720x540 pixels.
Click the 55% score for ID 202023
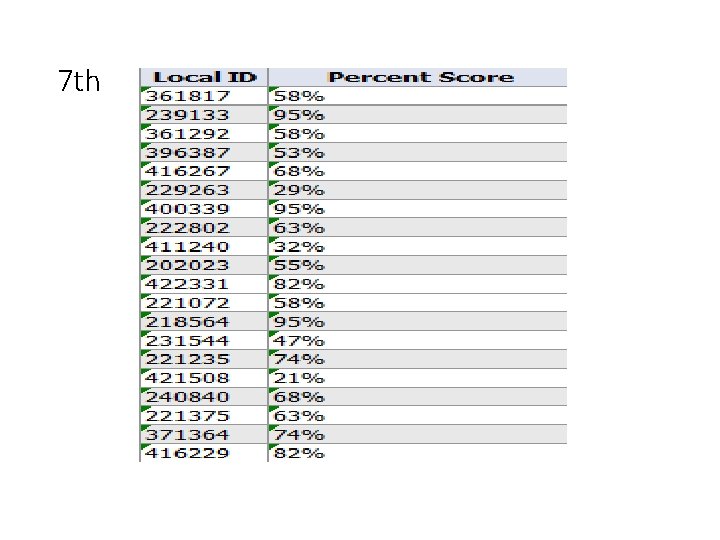(x=418, y=265)
